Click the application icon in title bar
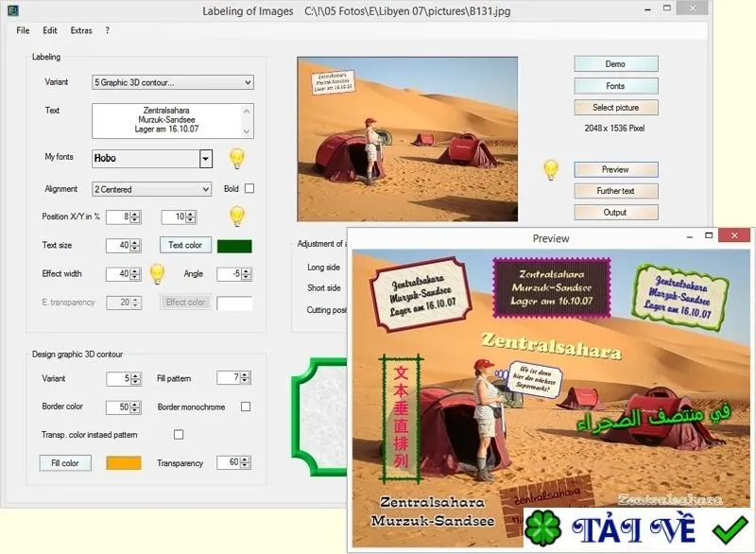This screenshot has width=756, height=554. coord(13,9)
